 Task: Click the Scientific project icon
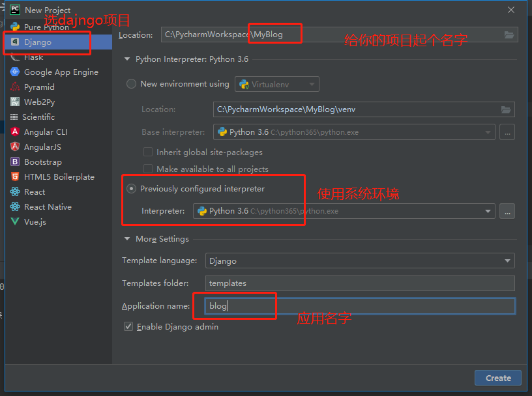click(14, 117)
